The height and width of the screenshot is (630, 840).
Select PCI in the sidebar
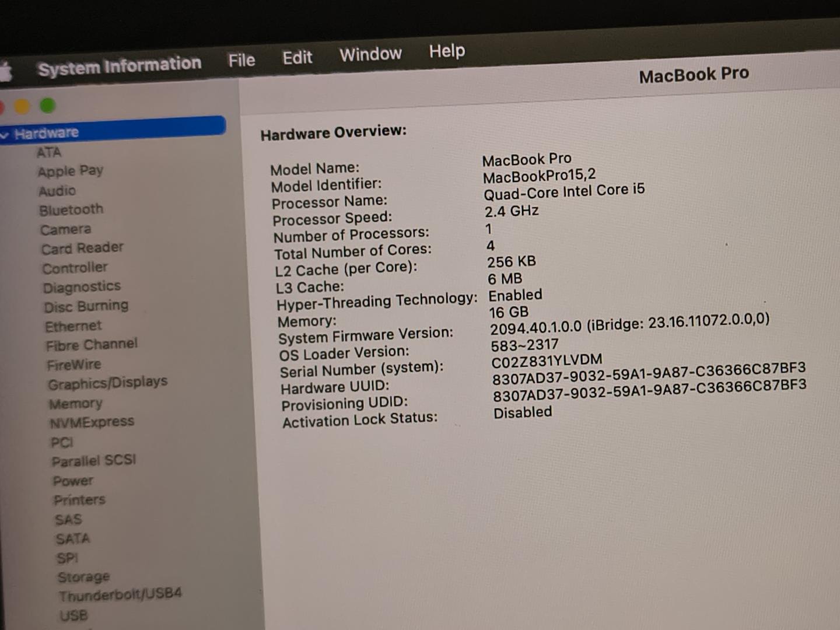(62, 443)
